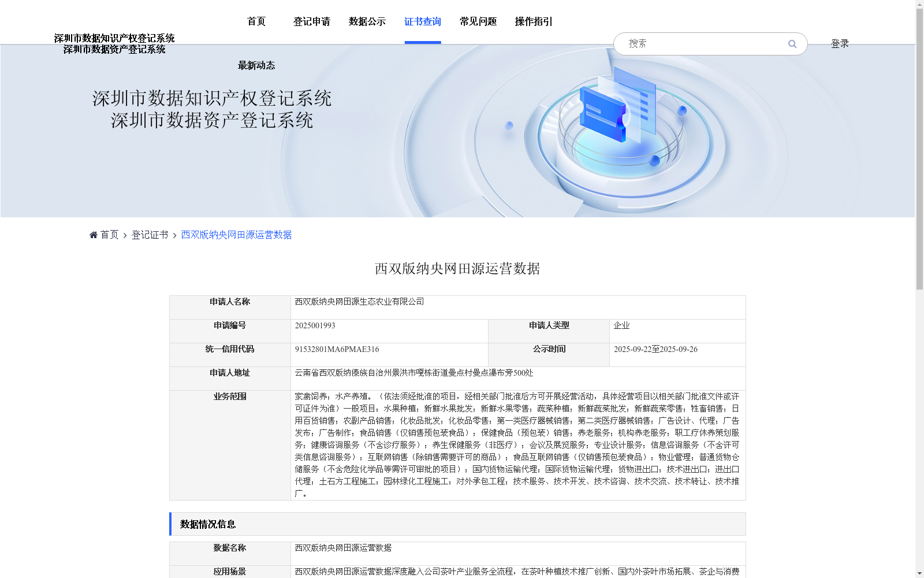Screen dimensions: 924x578
Task: Click the 数据名称 label cell
Action: 230,554
